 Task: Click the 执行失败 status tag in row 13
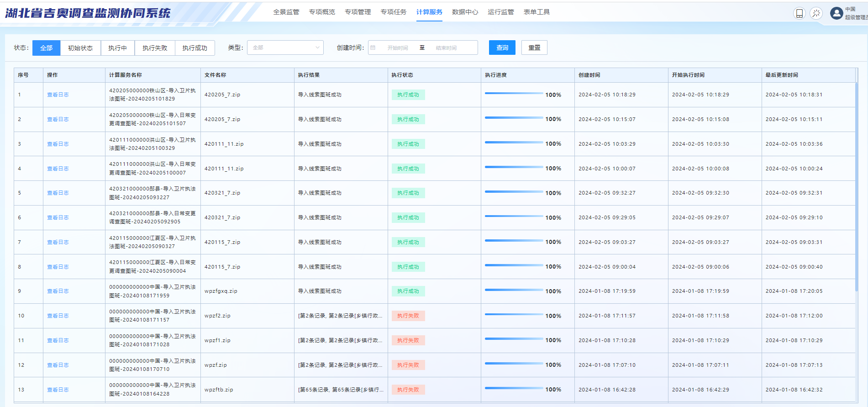coord(408,390)
